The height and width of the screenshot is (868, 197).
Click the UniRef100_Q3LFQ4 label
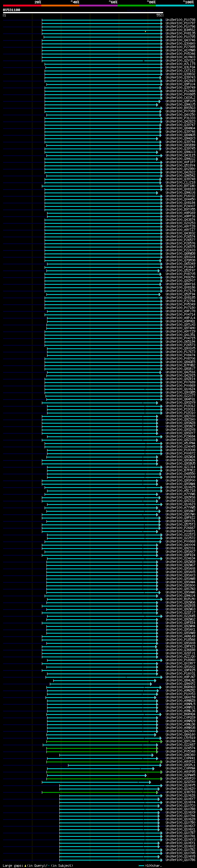pyautogui.click(x=180, y=67)
